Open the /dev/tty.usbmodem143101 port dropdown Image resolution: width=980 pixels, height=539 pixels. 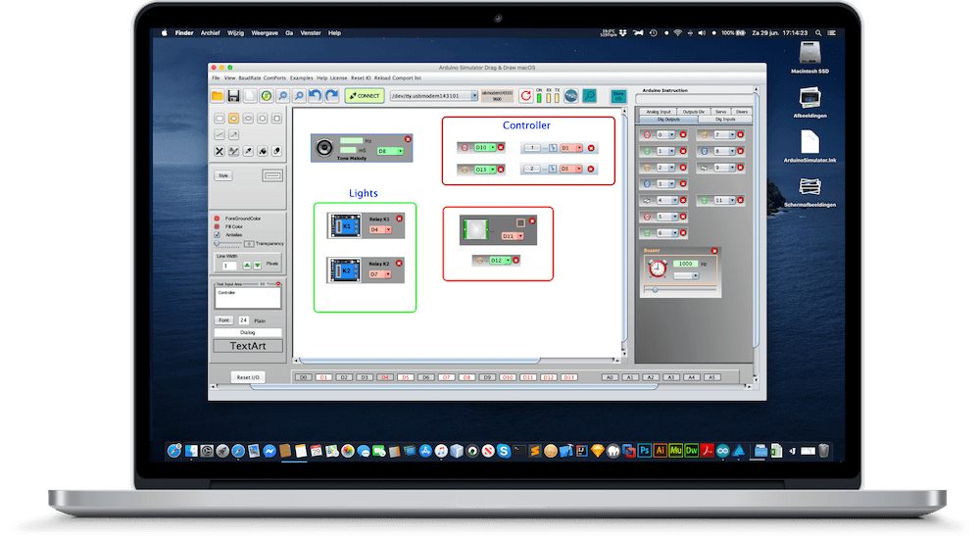(x=434, y=96)
